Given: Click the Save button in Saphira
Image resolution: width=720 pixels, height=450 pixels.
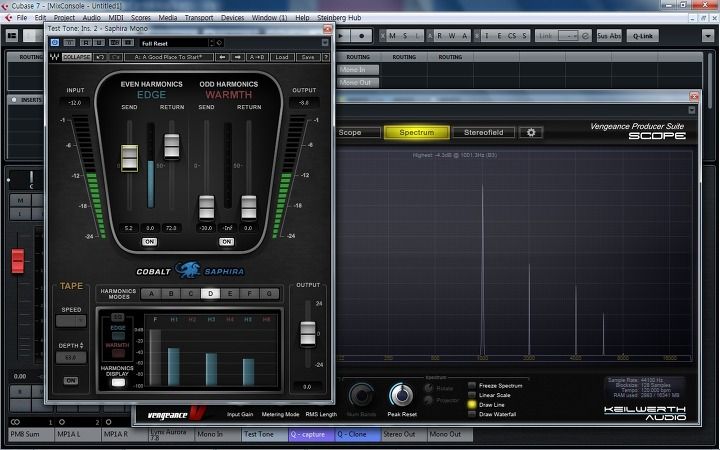Looking at the screenshot, I should (x=308, y=57).
